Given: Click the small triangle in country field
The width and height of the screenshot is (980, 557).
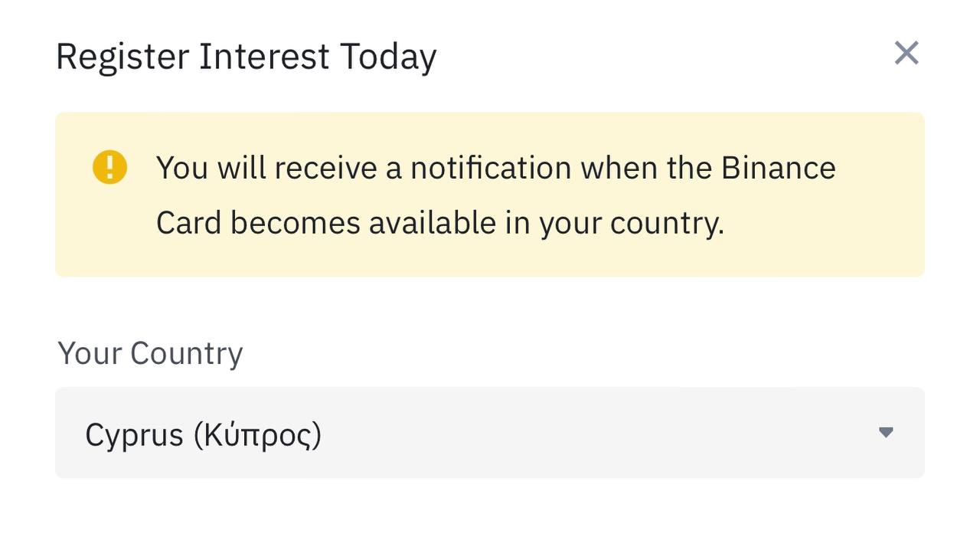Looking at the screenshot, I should 886,432.
